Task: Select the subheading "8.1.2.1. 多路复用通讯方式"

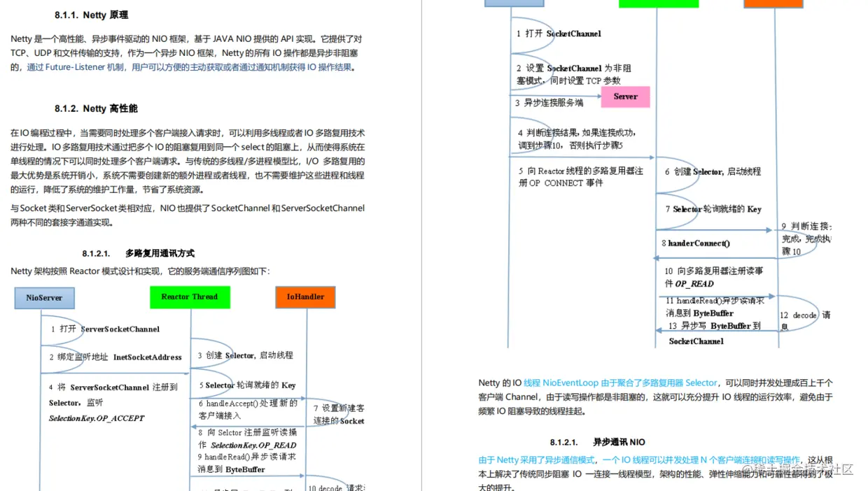Action: pos(138,253)
